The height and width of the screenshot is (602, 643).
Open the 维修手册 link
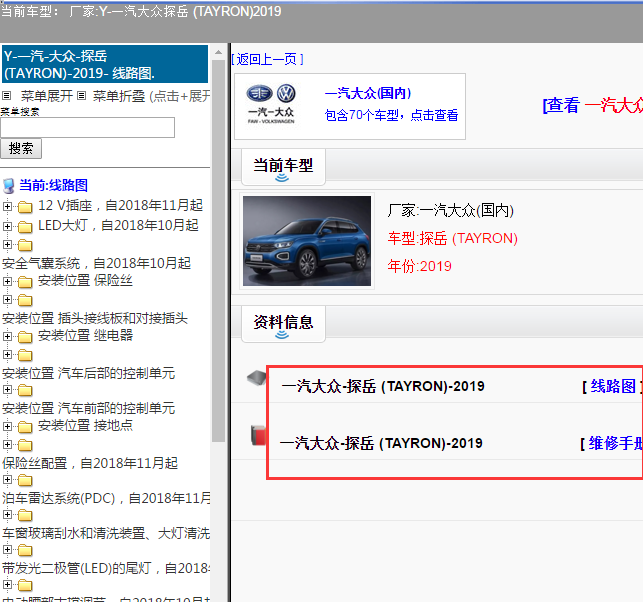[616, 443]
